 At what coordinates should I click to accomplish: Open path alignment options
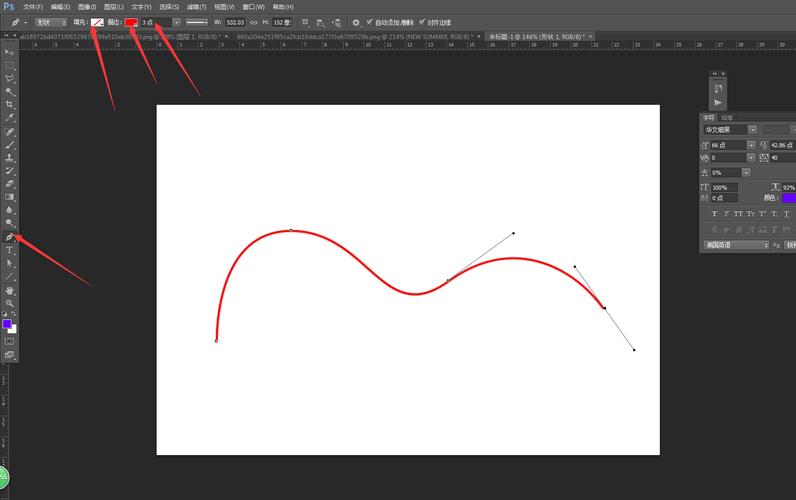click(x=320, y=22)
